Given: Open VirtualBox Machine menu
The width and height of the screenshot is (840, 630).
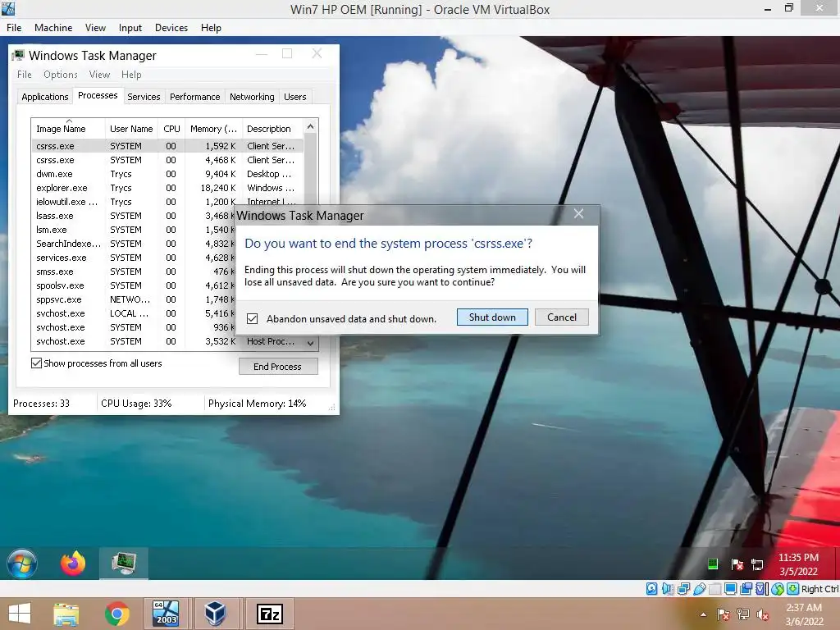Looking at the screenshot, I should tap(53, 28).
